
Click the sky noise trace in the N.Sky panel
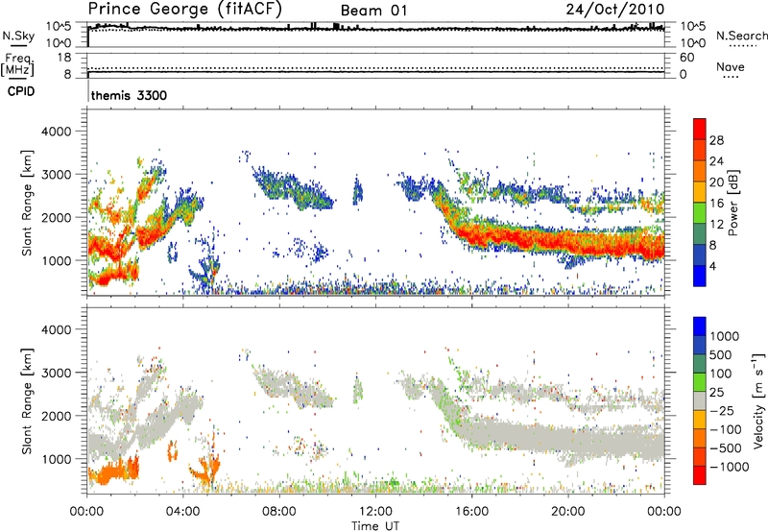(x=375, y=29)
